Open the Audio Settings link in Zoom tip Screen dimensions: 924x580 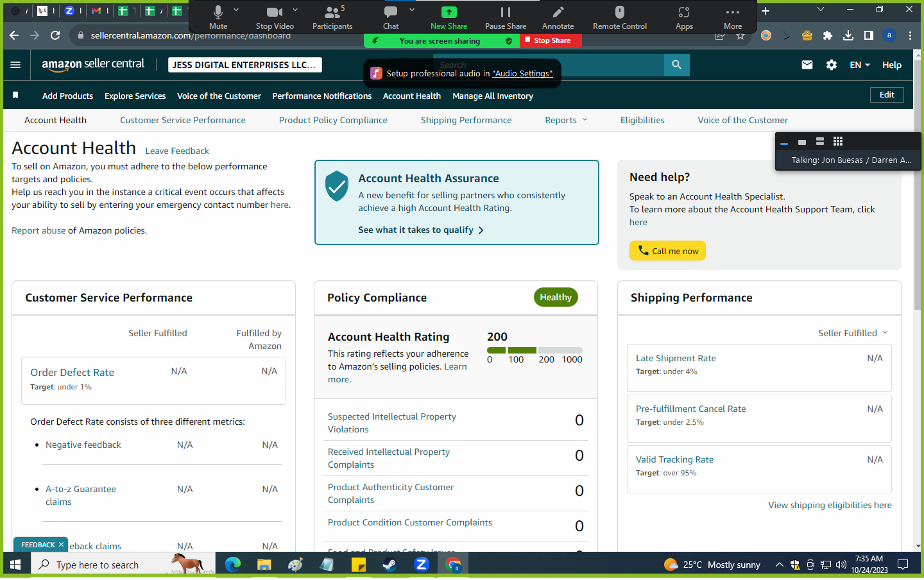tap(522, 74)
